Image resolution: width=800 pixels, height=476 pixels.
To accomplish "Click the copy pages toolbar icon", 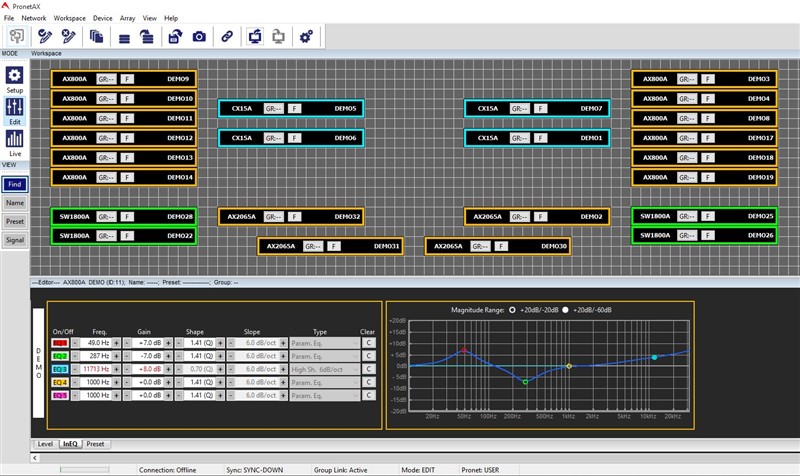I will [x=96, y=36].
